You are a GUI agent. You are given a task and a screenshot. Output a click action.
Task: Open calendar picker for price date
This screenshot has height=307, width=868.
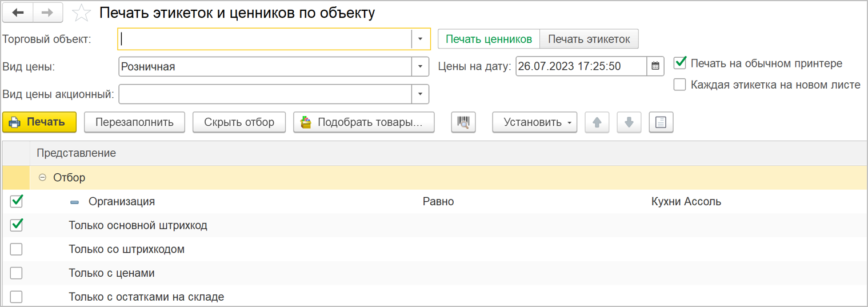(x=655, y=66)
